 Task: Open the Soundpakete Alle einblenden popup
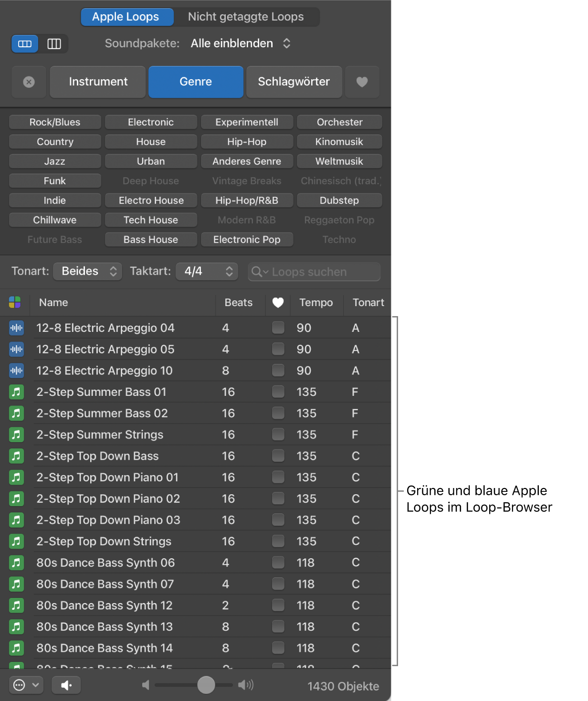241,43
